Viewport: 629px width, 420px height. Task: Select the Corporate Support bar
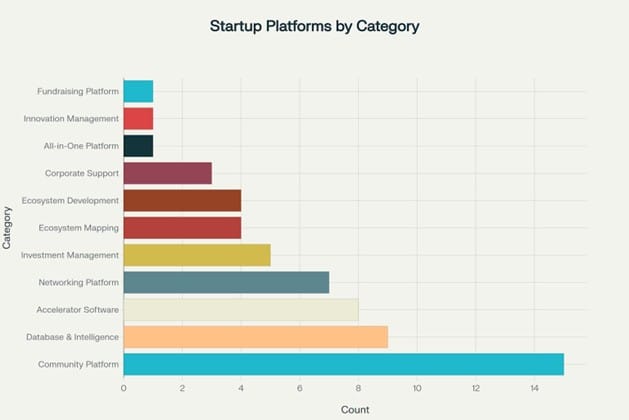coord(168,173)
